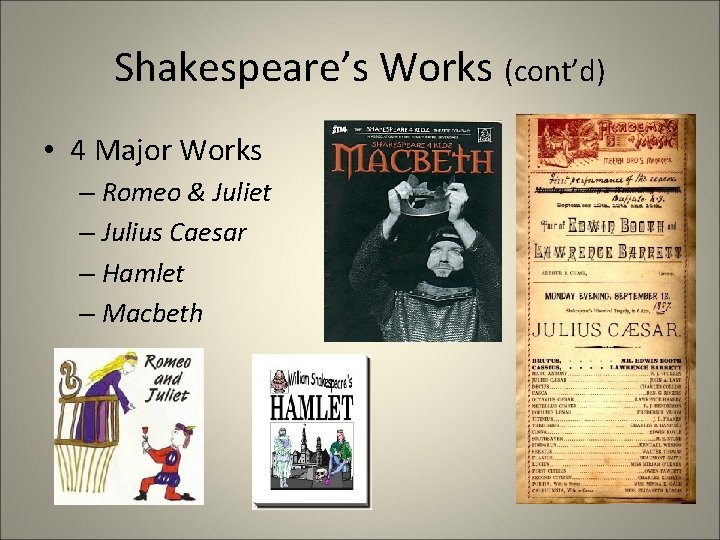Select the "Hamlet" list item
This screenshot has width=720, height=540.
point(143,273)
